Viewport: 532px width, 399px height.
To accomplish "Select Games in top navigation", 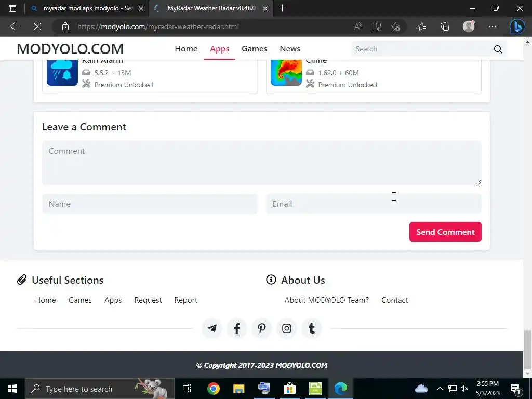I will tap(255, 49).
